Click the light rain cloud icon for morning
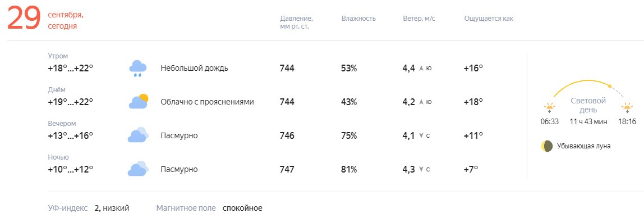644x222 pixels. click(x=137, y=69)
